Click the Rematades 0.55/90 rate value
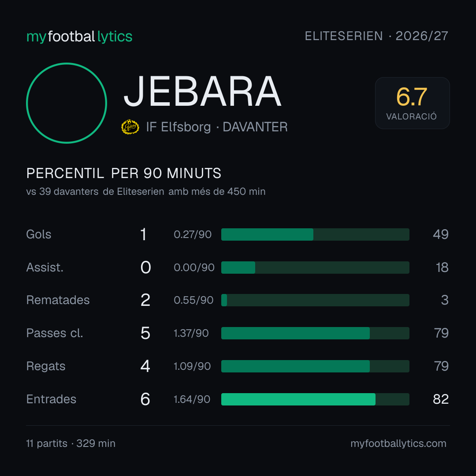Image resolution: width=476 pixels, height=476 pixels. point(193,300)
